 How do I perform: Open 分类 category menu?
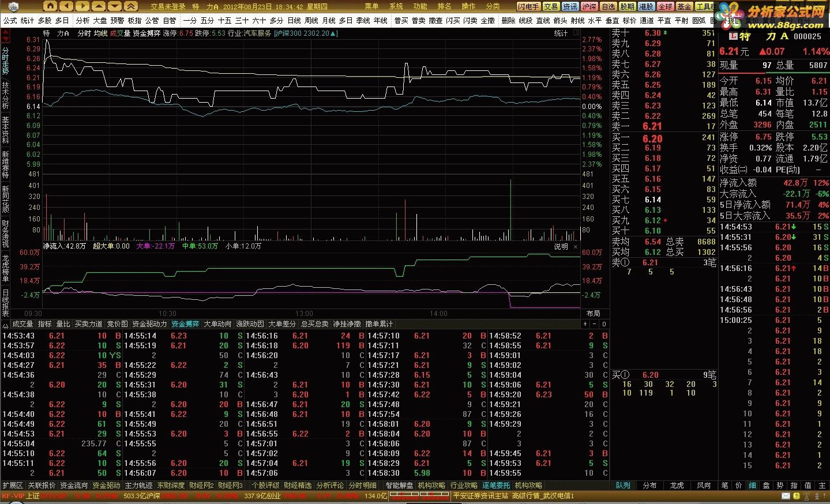pos(493,6)
